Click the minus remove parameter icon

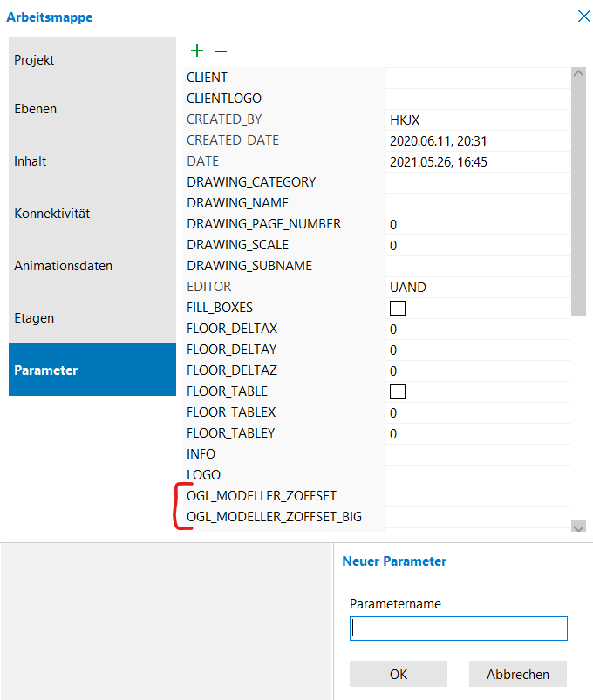pyautogui.click(x=221, y=51)
